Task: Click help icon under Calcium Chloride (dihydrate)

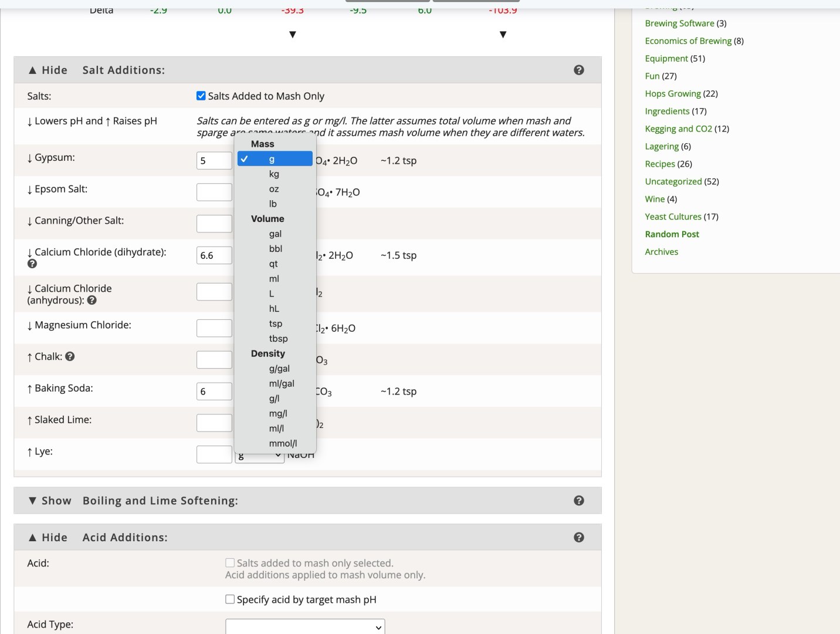Action: pyautogui.click(x=32, y=264)
